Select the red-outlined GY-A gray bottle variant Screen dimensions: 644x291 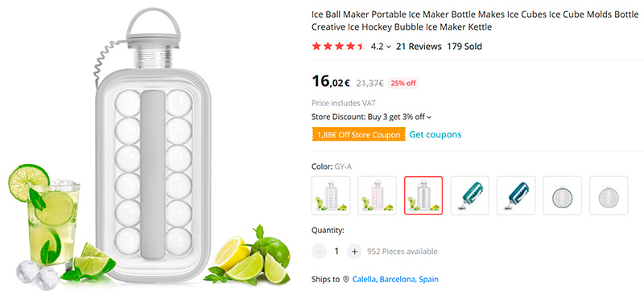click(x=423, y=195)
